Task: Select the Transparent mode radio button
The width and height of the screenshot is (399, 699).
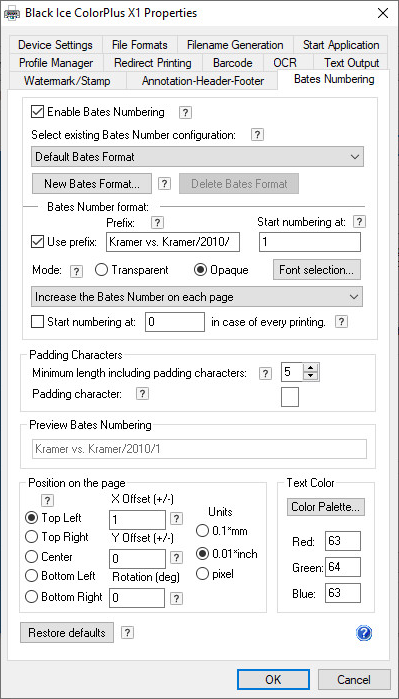Action: 102,270
